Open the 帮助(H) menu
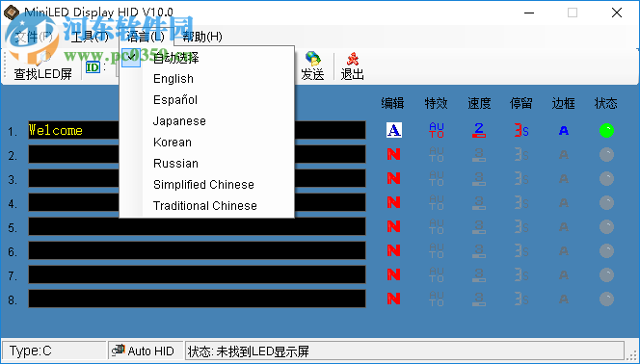640x364 pixels. click(202, 37)
